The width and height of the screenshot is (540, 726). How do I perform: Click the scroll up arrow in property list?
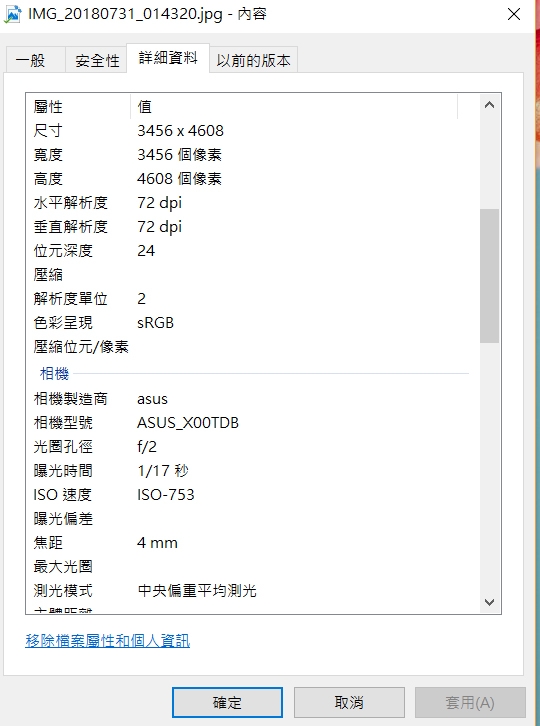(489, 105)
